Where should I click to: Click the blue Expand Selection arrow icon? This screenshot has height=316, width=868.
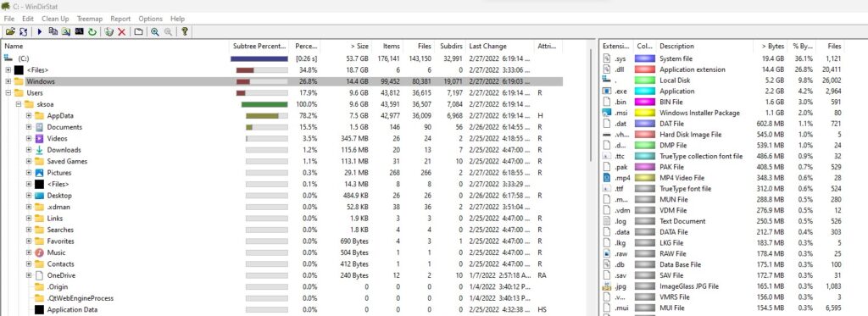pyautogui.click(x=40, y=31)
